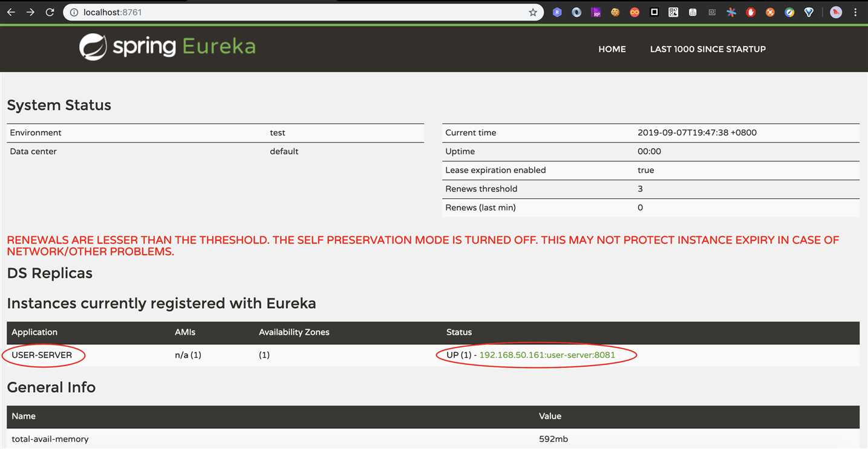The width and height of the screenshot is (868, 449).
Task: Reload the Eureka page
Action: pos(50,12)
